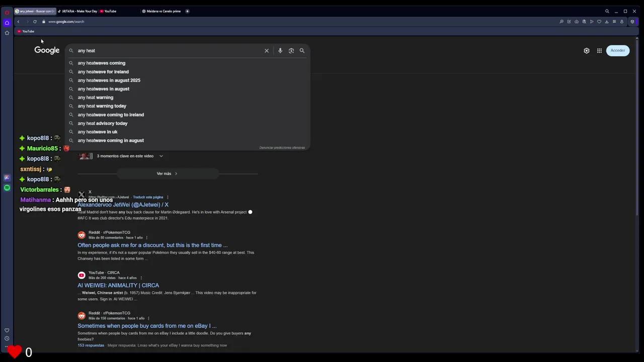Select the any jetwei Google search tab
Screen dimensions: 644x362
[35, 11]
